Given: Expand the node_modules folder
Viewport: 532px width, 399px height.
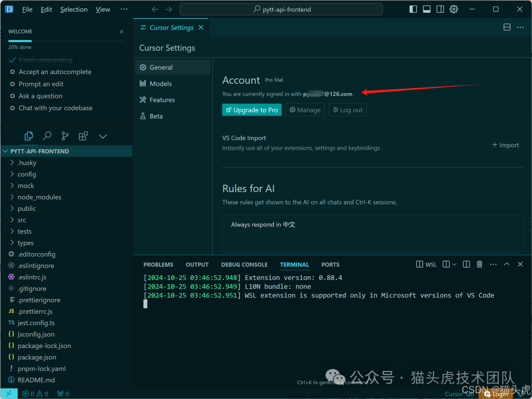Looking at the screenshot, I should point(66,197).
